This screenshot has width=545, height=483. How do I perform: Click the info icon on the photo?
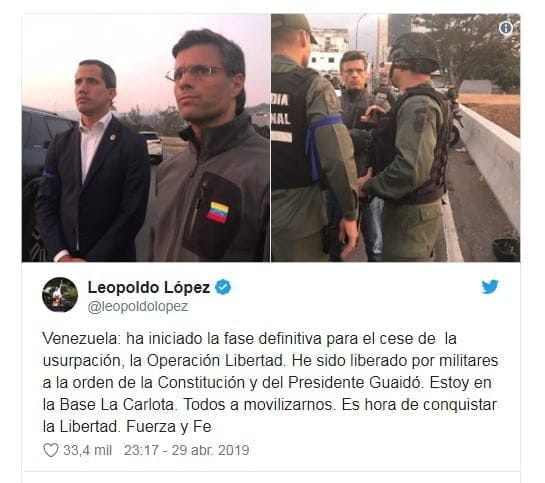[506, 28]
